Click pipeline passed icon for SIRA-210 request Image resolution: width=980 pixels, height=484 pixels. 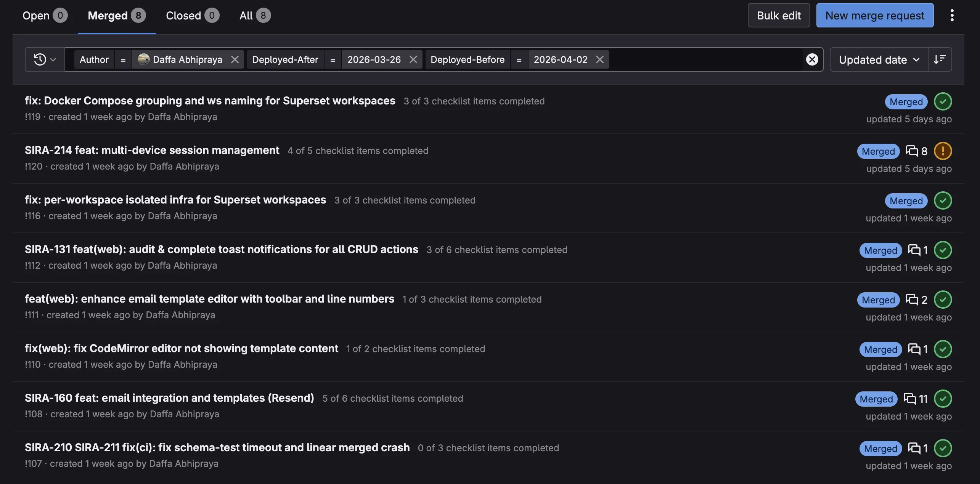pyautogui.click(x=943, y=448)
